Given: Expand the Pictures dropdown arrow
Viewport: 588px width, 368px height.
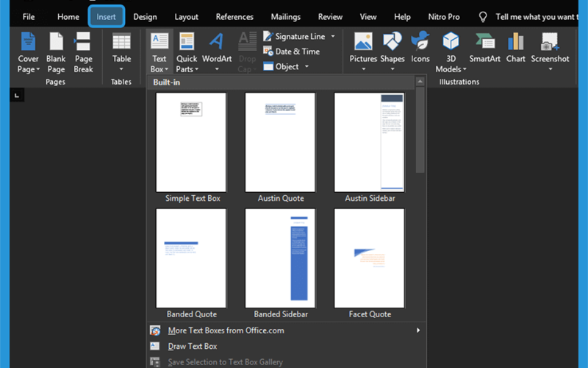Looking at the screenshot, I should pyautogui.click(x=363, y=69).
